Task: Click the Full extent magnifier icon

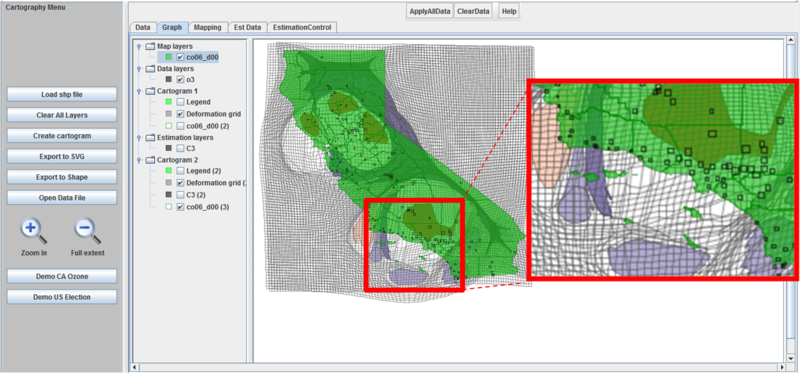Action: 88,231
